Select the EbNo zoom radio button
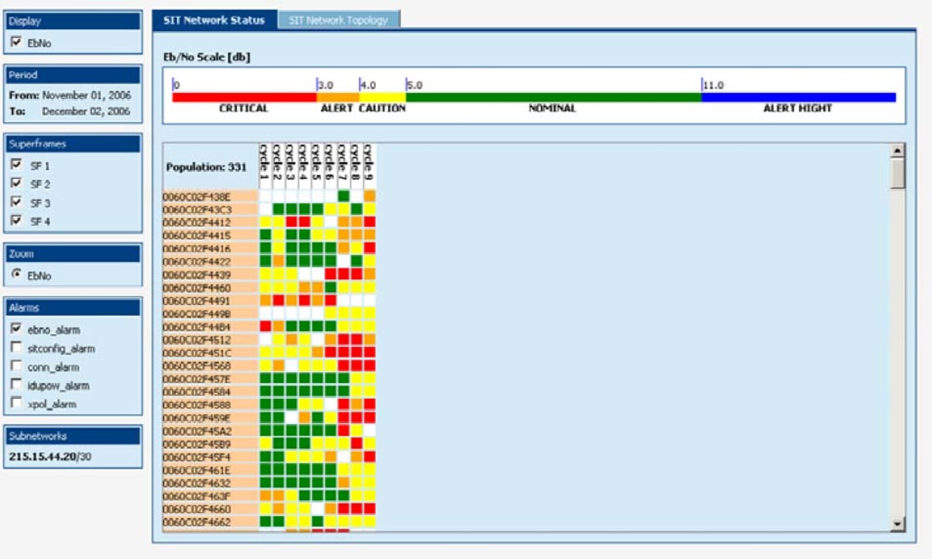 (x=17, y=274)
